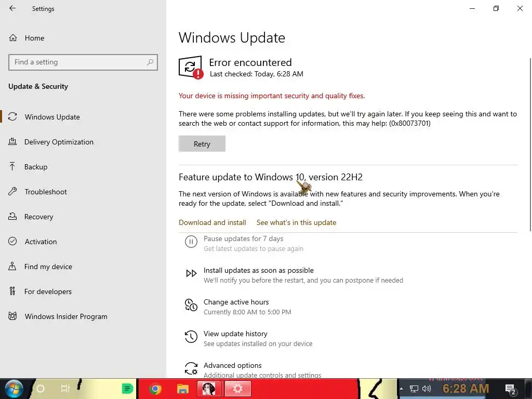Open Settings Home page
The image size is (532, 399).
34,38
